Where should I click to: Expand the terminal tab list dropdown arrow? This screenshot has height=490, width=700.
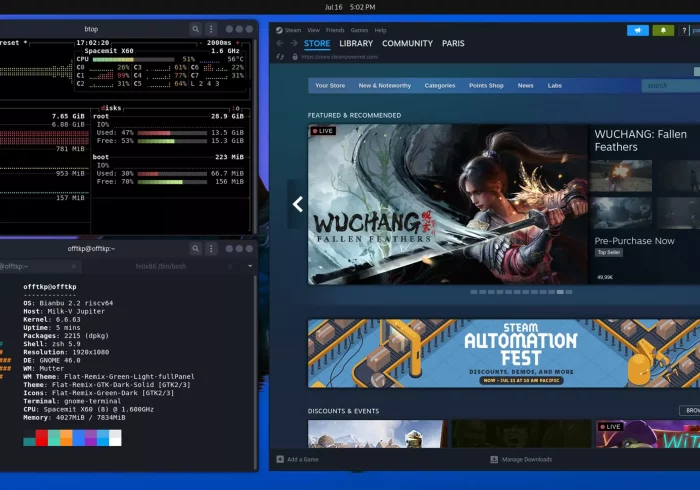(250, 266)
